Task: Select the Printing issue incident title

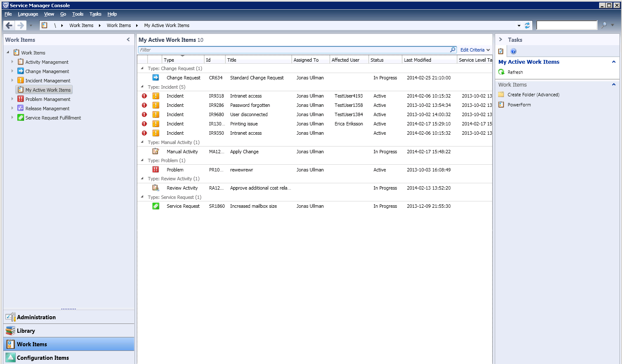Action: pyautogui.click(x=244, y=124)
